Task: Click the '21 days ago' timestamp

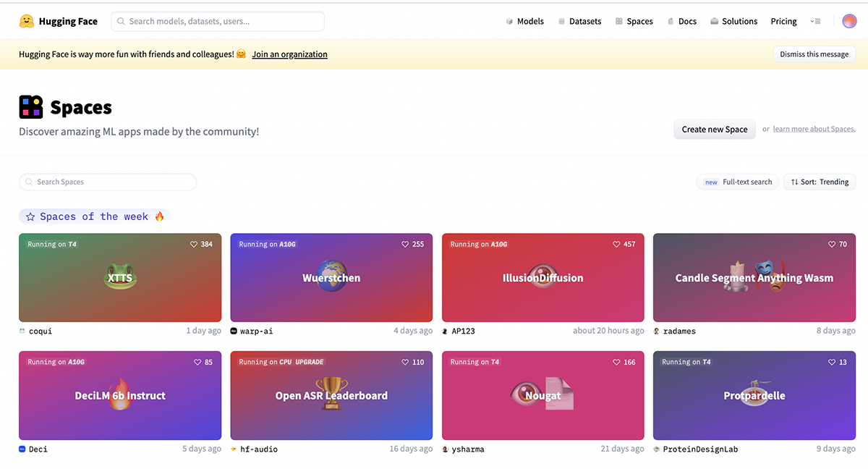Action: click(x=622, y=449)
